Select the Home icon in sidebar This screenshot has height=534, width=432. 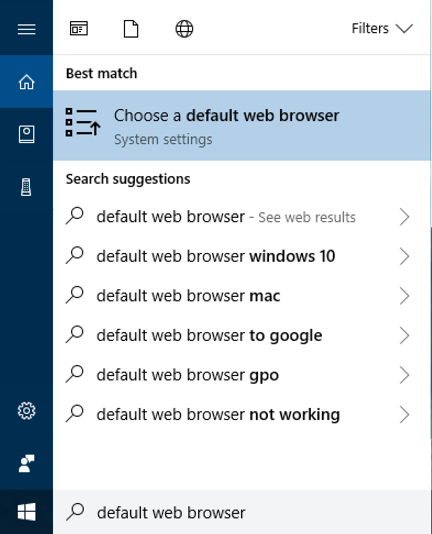(27, 82)
